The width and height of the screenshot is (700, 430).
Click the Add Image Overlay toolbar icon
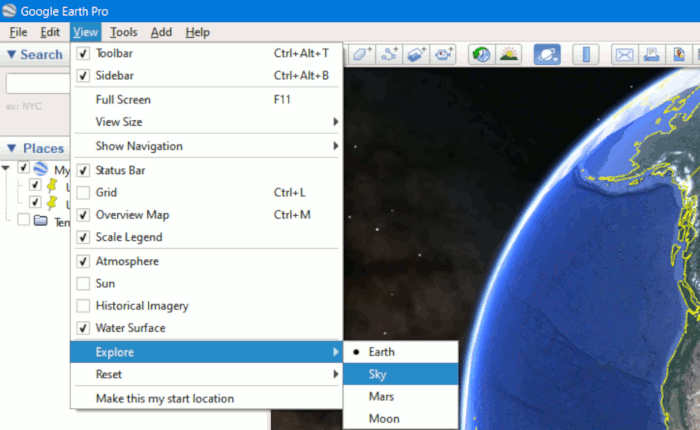(x=416, y=54)
